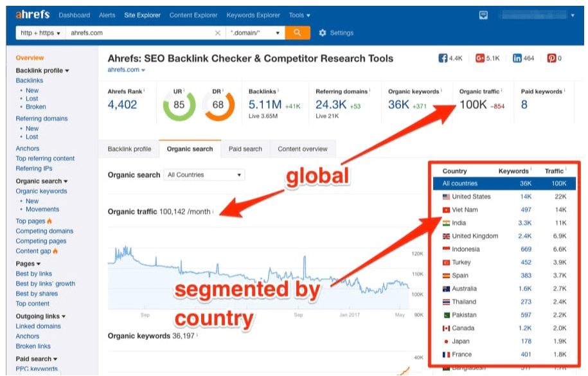Click the Google+ share count icon
Viewport: 588px width, 376px height.
click(479, 58)
